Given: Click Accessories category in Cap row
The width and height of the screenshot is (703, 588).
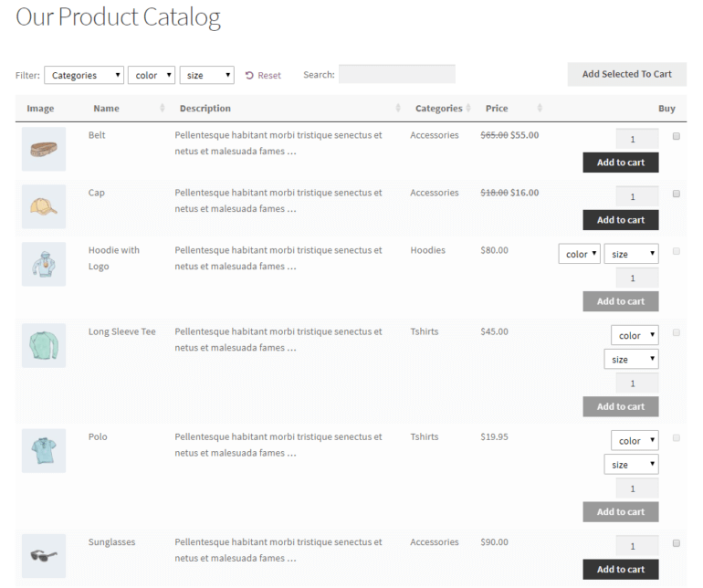Looking at the screenshot, I should (x=435, y=193).
